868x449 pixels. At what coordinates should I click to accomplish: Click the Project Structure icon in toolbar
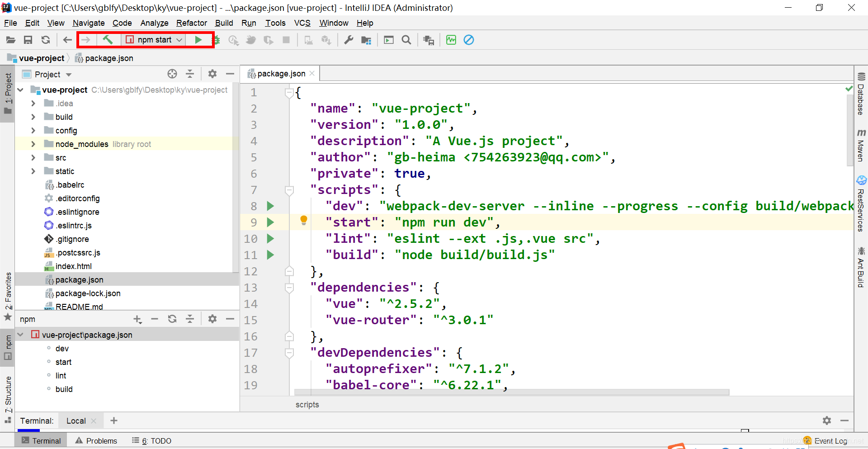point(366,40)
